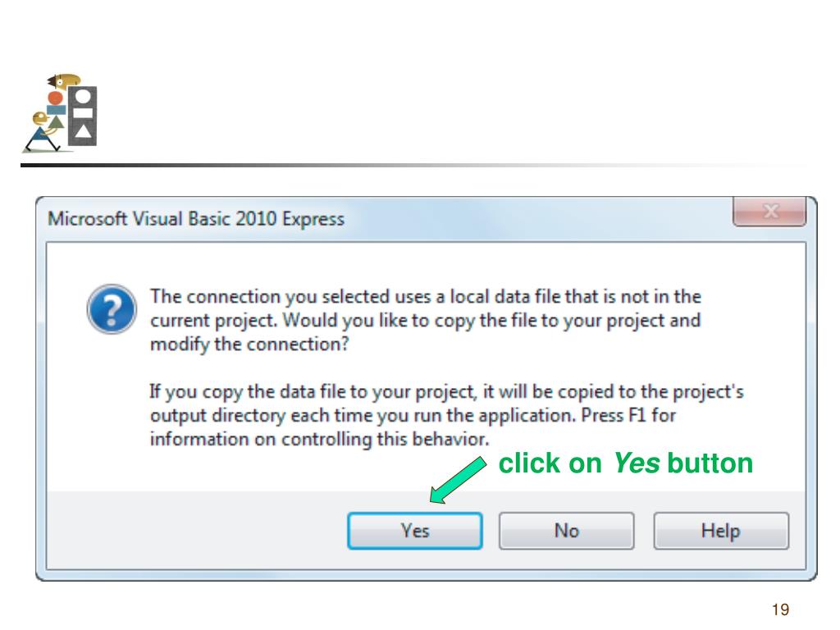840x630 pixels.
Task: Click the white triangle in the gray block
Action: [83, 131]
